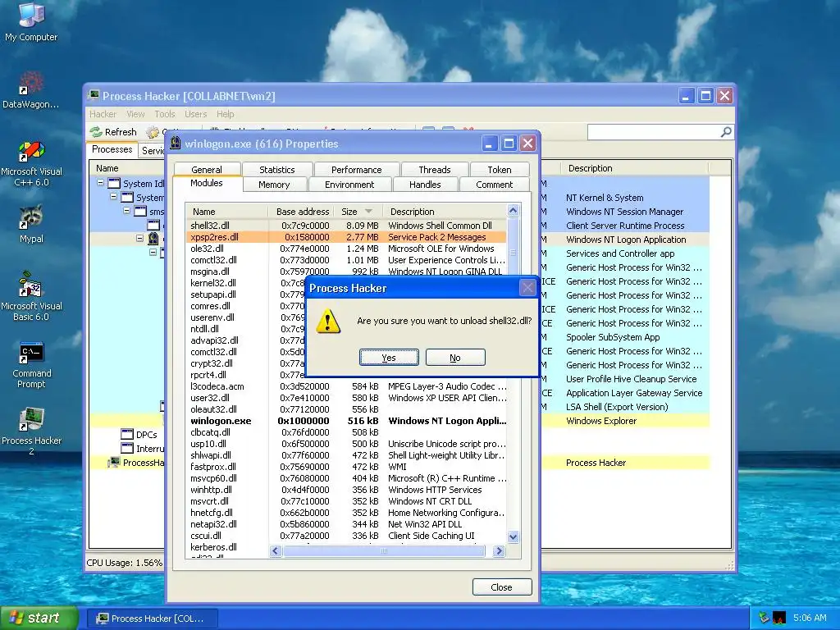Image resolution: width=840 pixels, height=630 pixels.
Task: Click the search magnifier icon in Process Hacker
Action: (x=726, y=132)
